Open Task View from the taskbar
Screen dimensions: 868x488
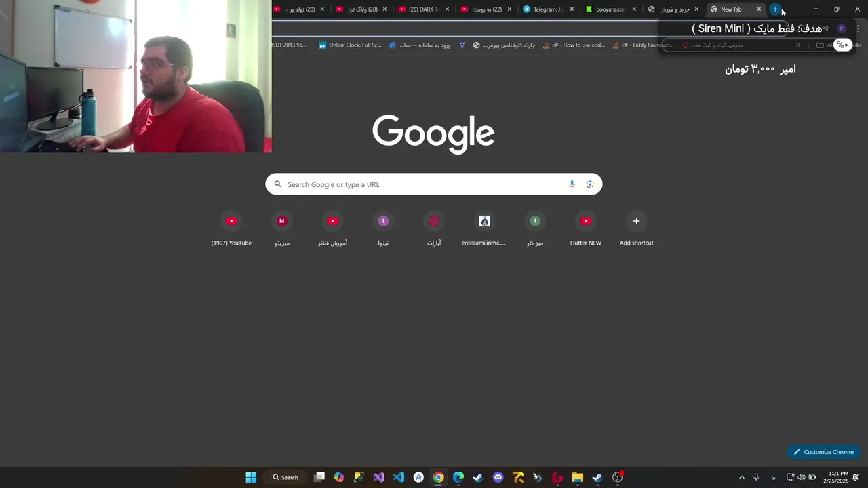click(x=319, y=477)
